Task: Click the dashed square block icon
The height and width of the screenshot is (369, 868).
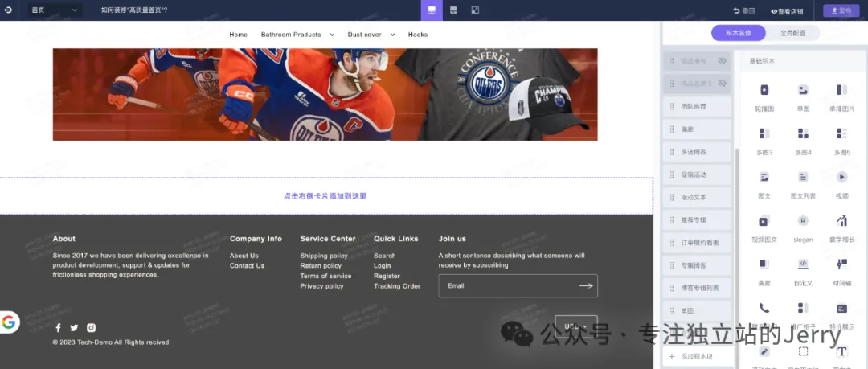Action: click(803, 351)
